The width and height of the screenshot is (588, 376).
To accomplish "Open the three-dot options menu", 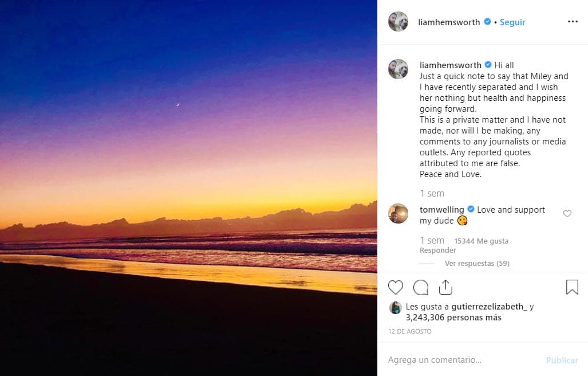I will click(x=573, y=22).
